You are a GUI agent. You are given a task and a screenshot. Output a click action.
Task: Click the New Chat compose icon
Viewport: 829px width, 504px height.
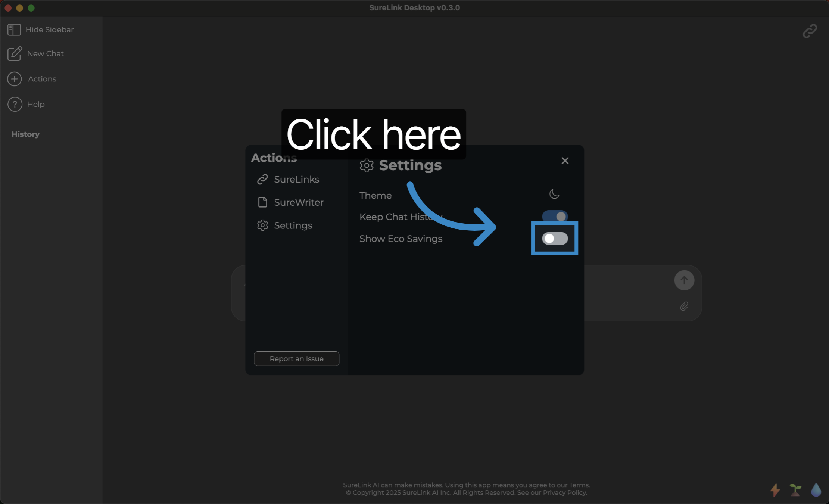[x=15, y=54]
